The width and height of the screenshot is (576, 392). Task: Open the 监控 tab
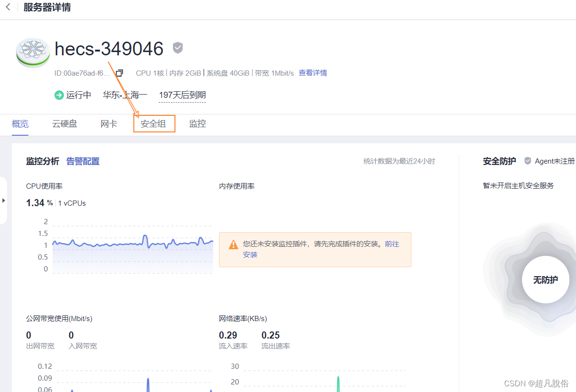pos(198,123)
